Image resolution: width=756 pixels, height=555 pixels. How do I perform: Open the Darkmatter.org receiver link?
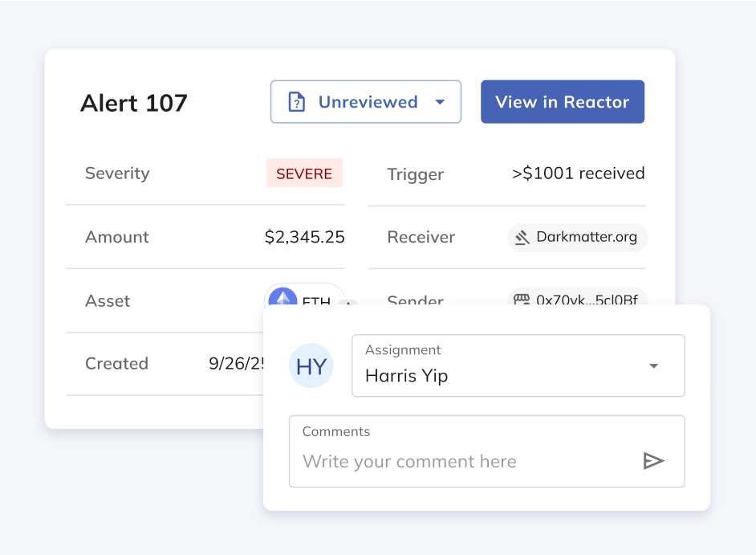coord(586,238)
